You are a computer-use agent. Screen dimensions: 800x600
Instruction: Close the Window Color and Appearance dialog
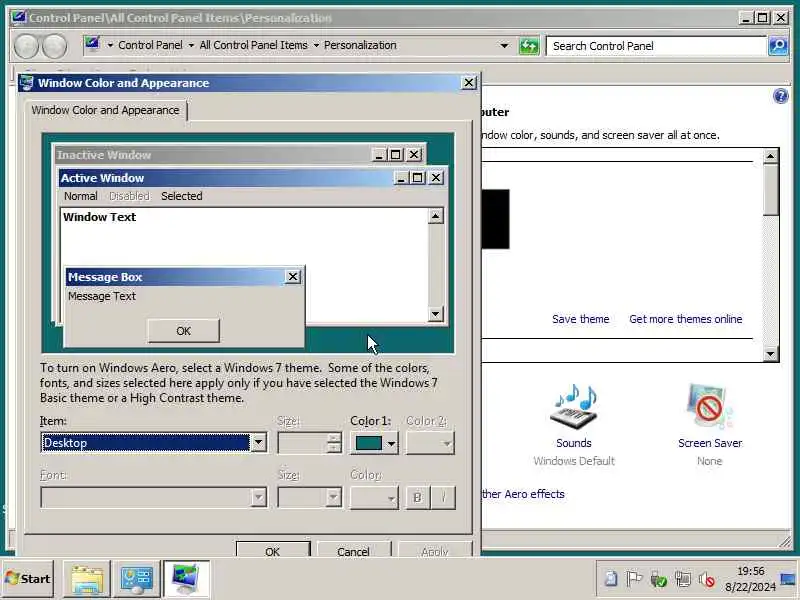pyautogui.click(x=469, y=83)
